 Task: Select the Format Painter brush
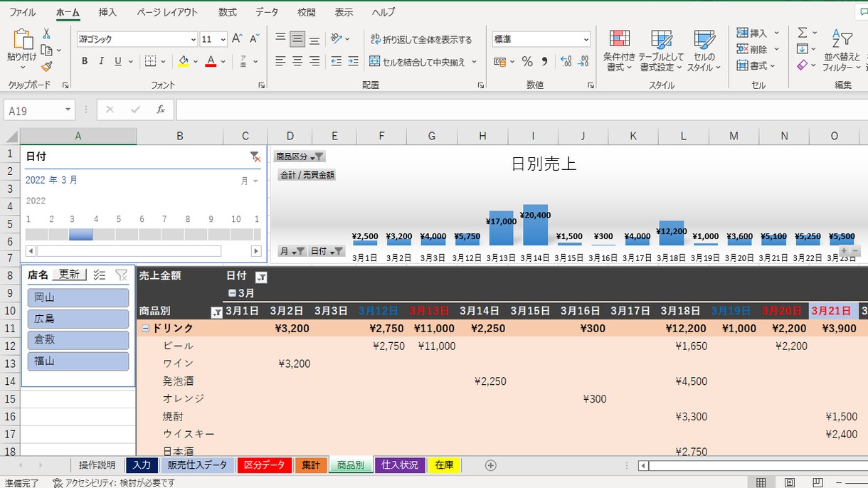click(47, 66)
